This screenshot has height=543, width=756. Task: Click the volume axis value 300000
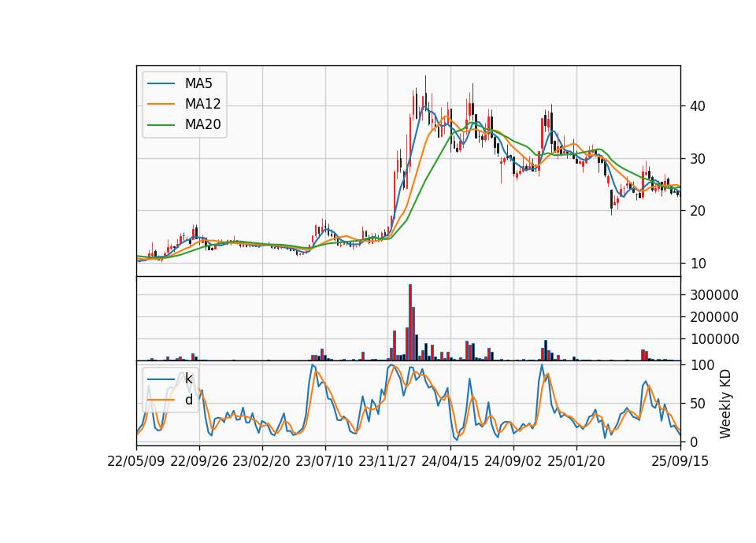click(x=714, y=295)
